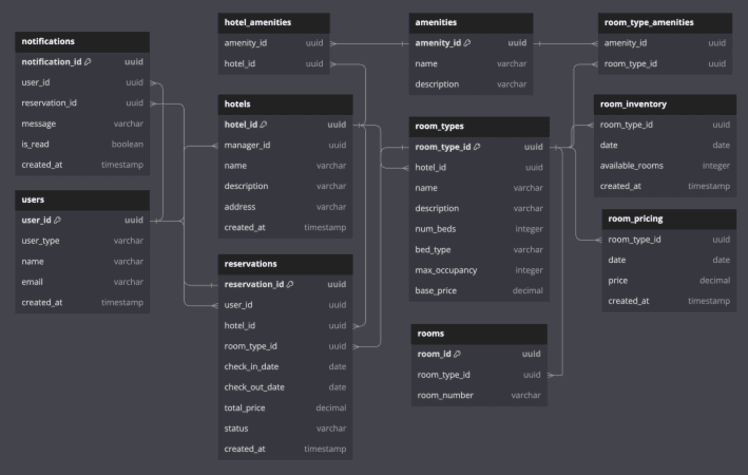748x475 pixels.
Task: Click the key icon next to room_type_id in room_types
Action: pyautogui.click(x=477, y=147)
